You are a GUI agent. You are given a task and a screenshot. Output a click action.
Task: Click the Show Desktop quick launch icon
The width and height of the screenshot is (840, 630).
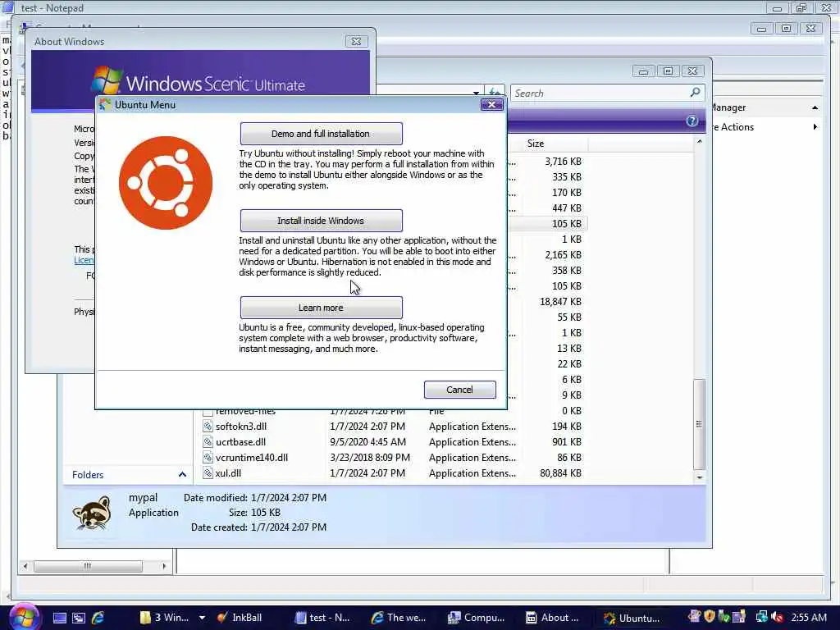(59, 618)
